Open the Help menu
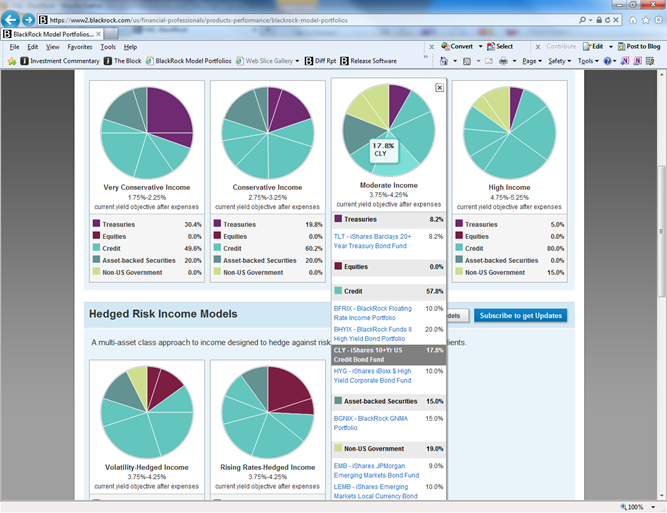This screenshot has height=513, width=667. click(x=130, y=47)
